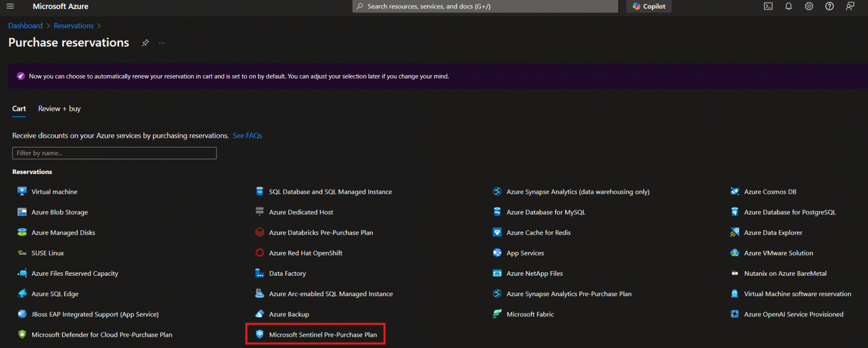868x348 pixels.
Task: Focus the top resource search box
Action: click(485, 6)
